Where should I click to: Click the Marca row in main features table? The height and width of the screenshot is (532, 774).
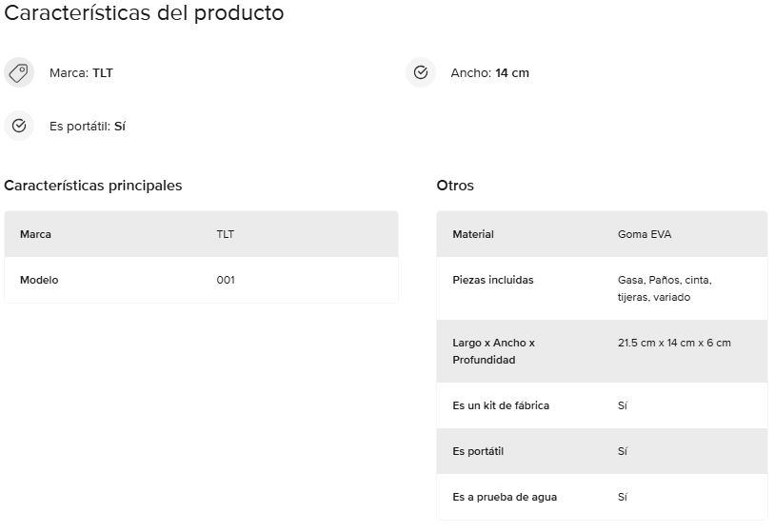coord(202,234)
